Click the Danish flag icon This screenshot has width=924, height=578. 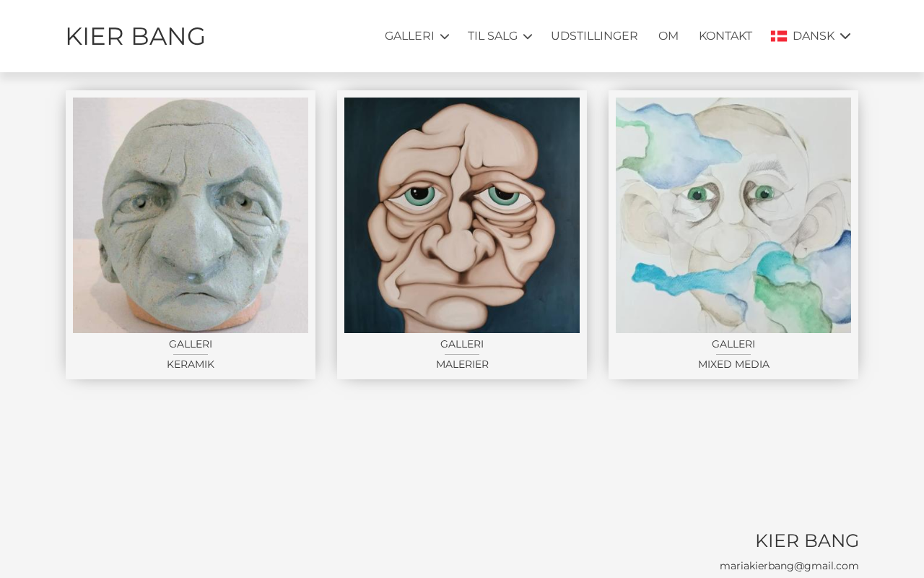pyautogui.click(x=779, y=36)
